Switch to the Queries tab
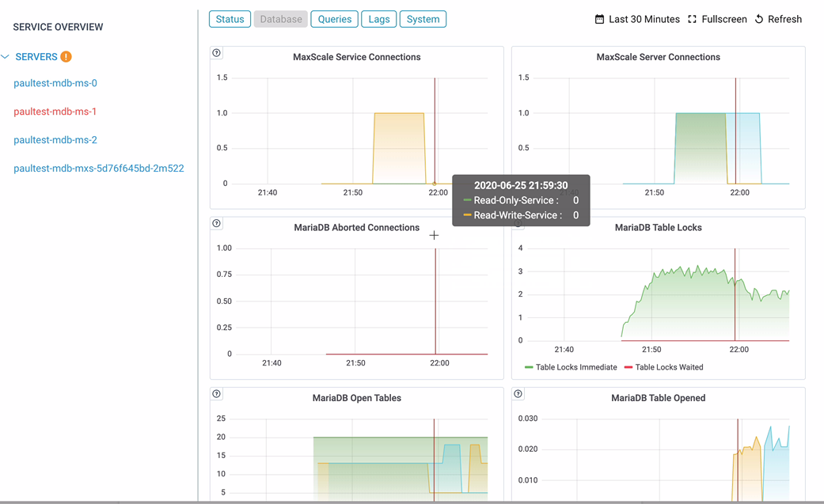Screen dimensions: 824x504 [x=334, y=19]
